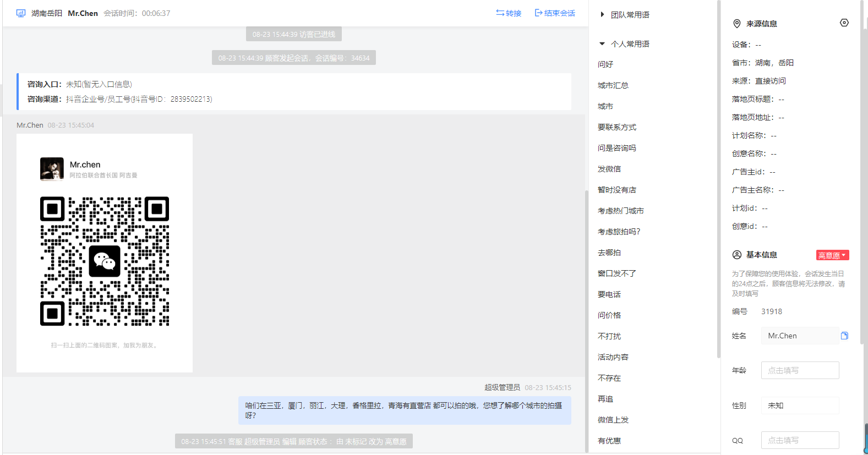Collapse the 个人常用语 section

(625, 44)
